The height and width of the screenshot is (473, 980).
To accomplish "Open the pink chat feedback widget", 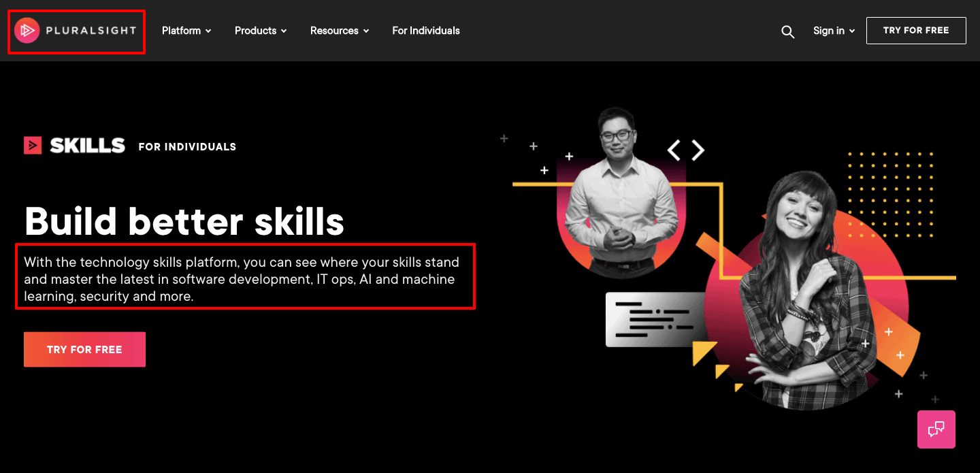I will 936,429.
